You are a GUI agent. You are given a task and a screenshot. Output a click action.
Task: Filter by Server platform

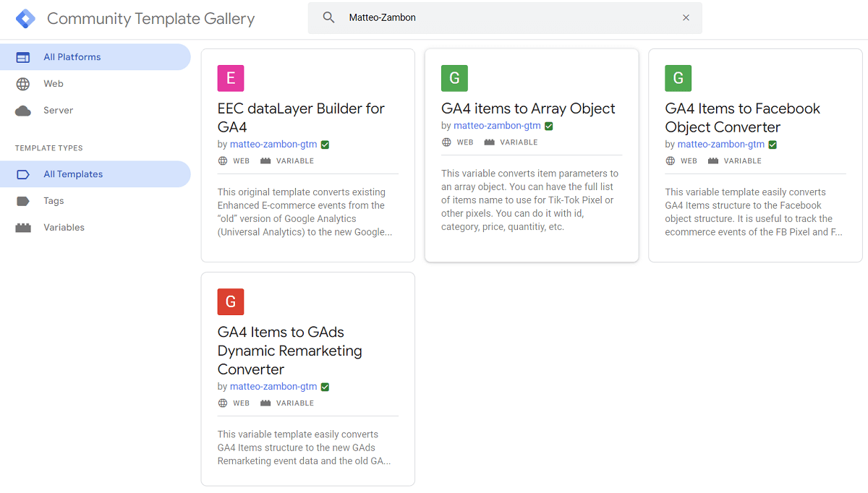click(x=95, y=111)
